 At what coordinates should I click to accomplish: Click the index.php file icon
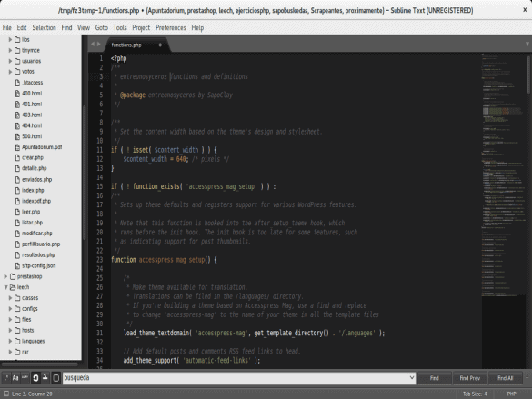click(17, 191)
